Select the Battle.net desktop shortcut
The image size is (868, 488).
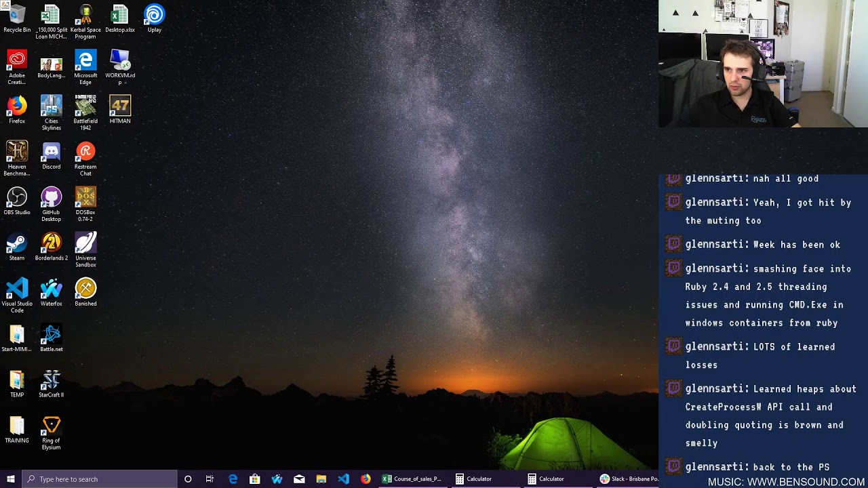[x=52, y=338]
